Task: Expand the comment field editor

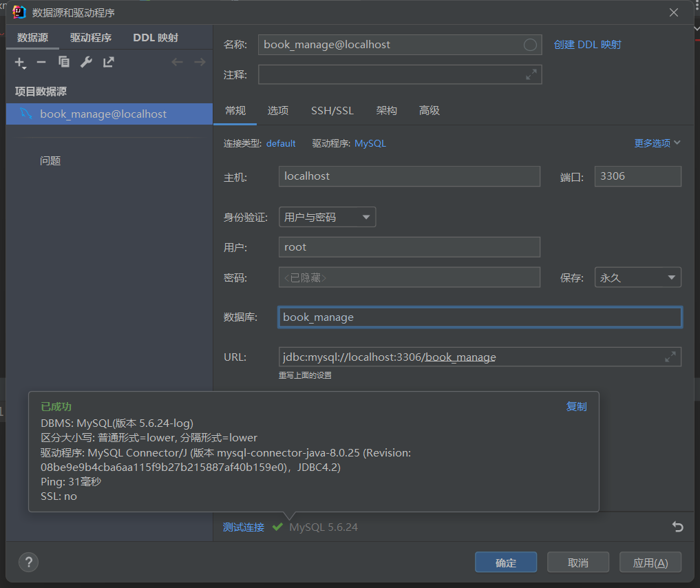Action: [x=531, y=74]
